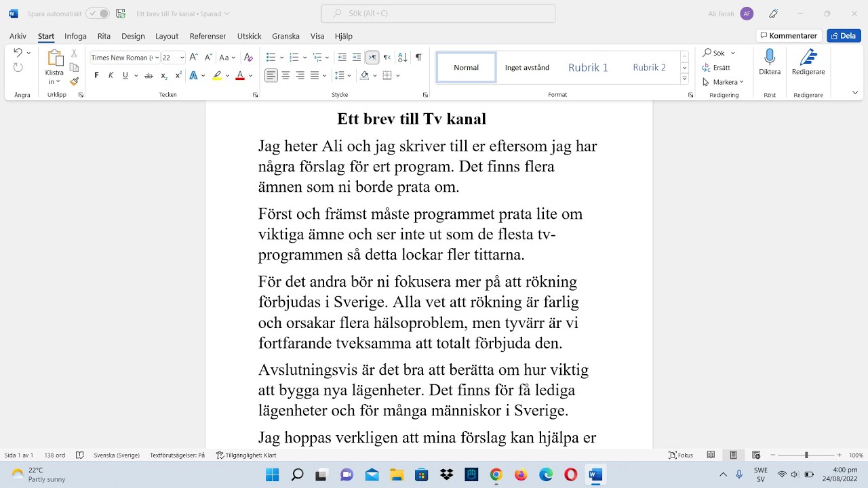Switch to web layout view icon

[756, 455]
